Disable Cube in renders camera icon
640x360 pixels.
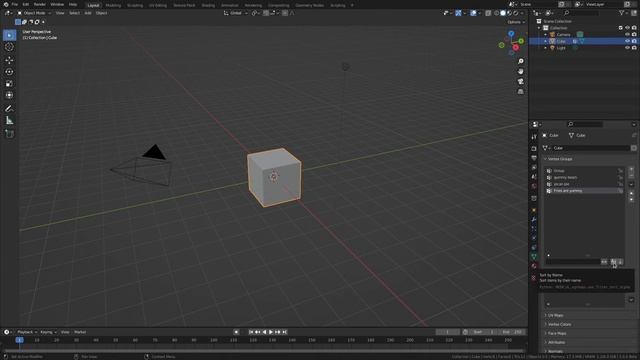pos(634,41)
